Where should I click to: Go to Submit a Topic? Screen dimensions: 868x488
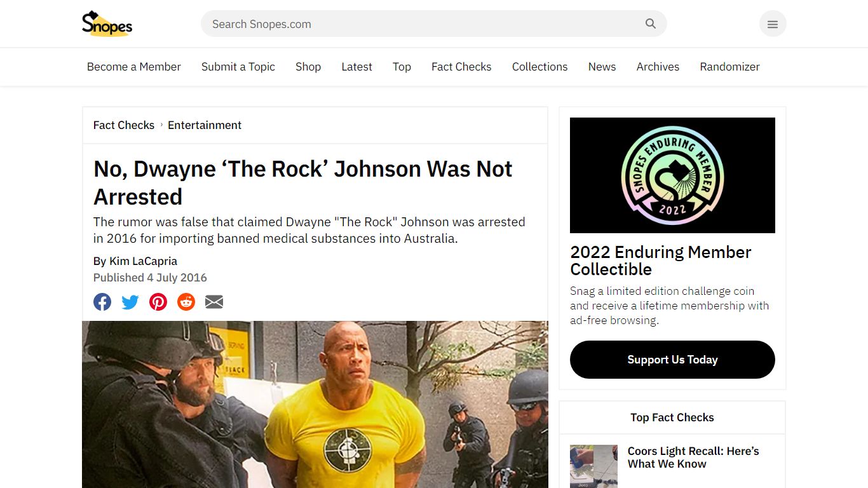238,67
